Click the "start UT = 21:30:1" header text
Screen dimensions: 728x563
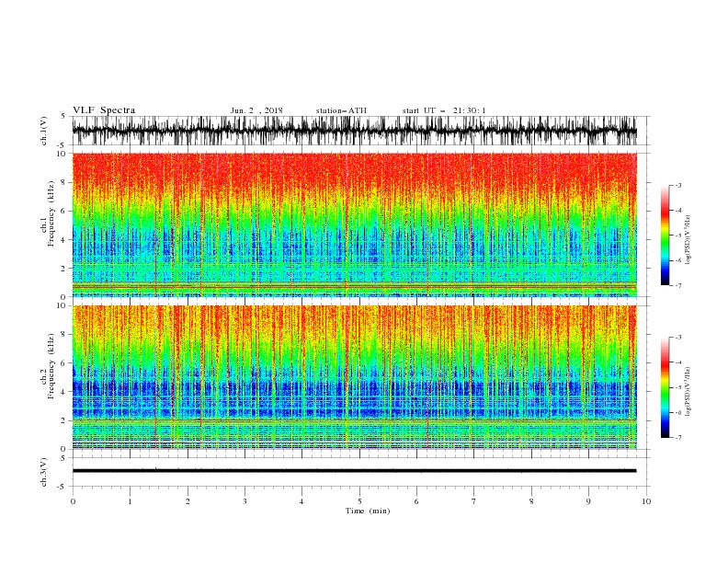[444, 110]
